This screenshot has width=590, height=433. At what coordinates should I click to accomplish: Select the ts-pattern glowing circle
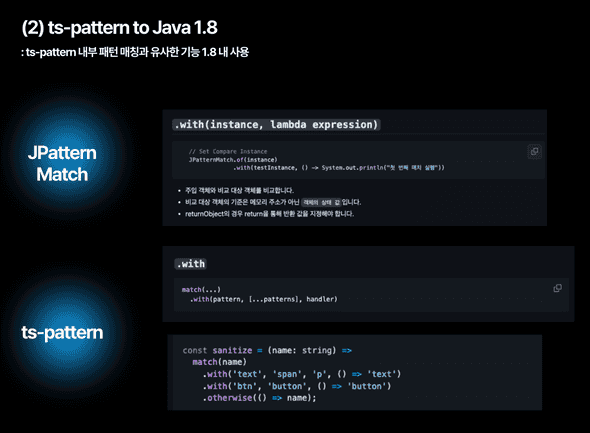click(62, 333)
